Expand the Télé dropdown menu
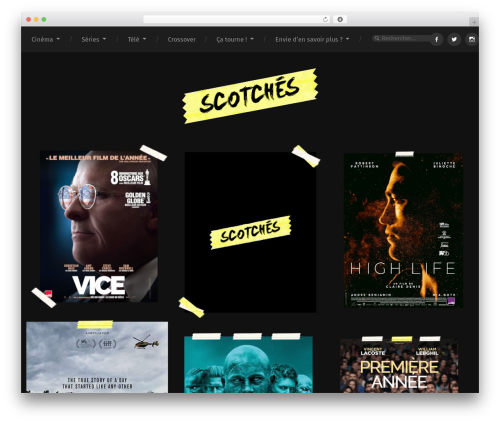The image size is (500, 423). (x=137, y=39)
